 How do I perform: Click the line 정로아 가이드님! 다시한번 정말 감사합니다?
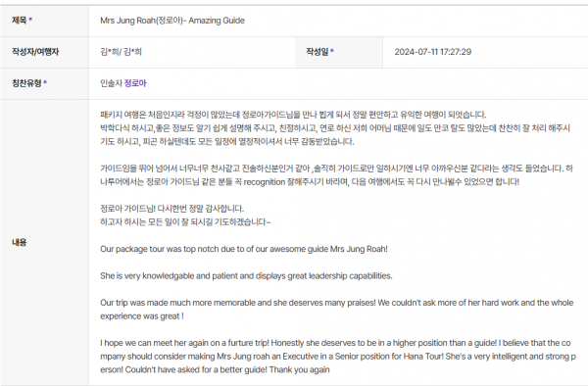171,209
